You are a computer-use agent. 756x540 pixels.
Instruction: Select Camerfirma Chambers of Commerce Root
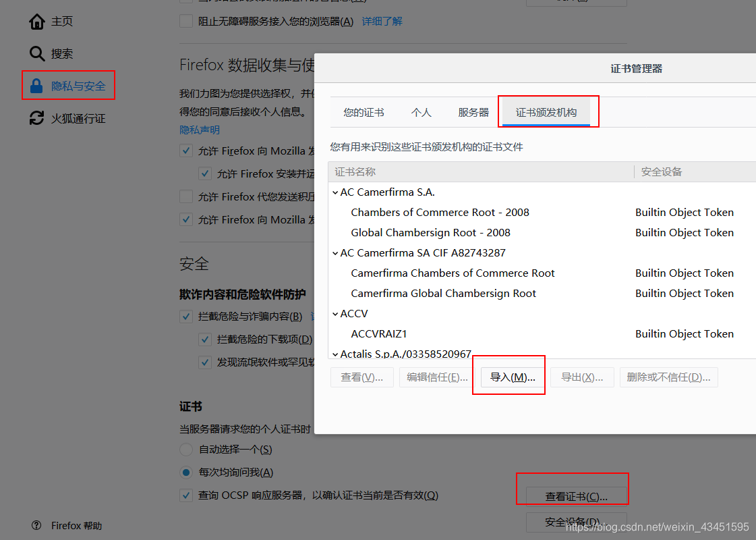453,273
